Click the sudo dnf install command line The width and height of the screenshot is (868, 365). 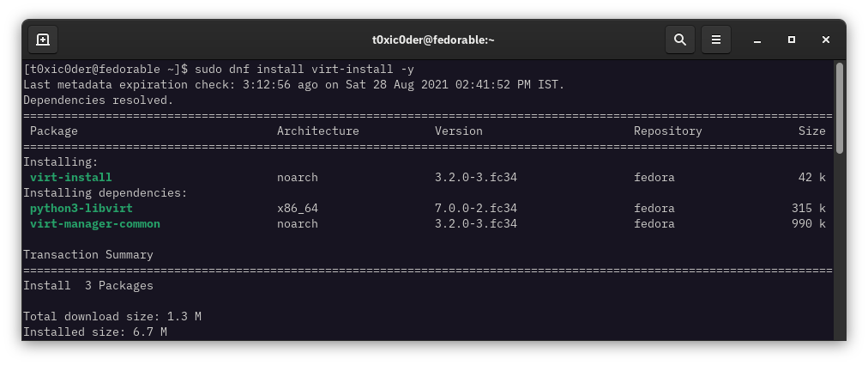click(219, 70)
